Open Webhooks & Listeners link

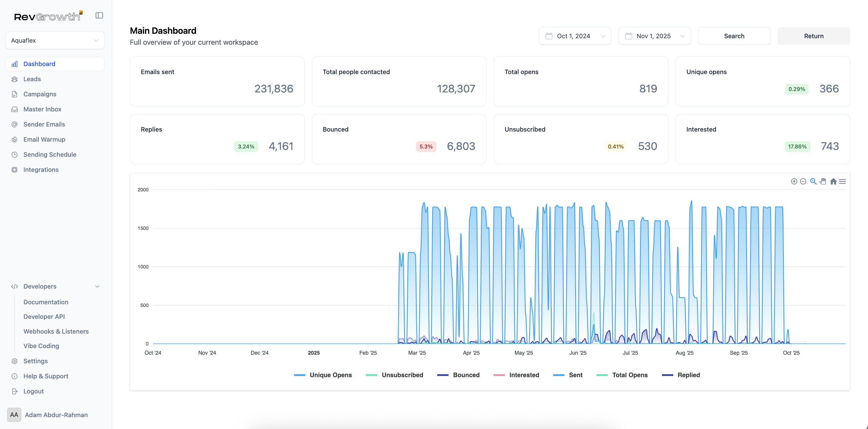click(x=56, y=332)
